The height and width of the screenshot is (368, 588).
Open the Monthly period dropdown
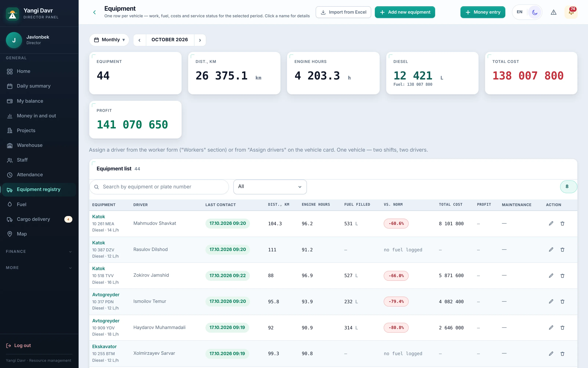point(109,40)
